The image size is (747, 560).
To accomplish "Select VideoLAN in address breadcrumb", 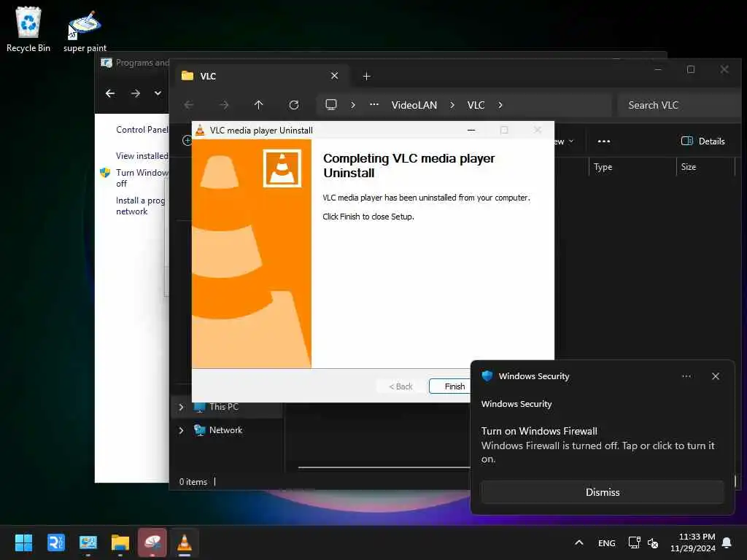I will coord(414,105).
